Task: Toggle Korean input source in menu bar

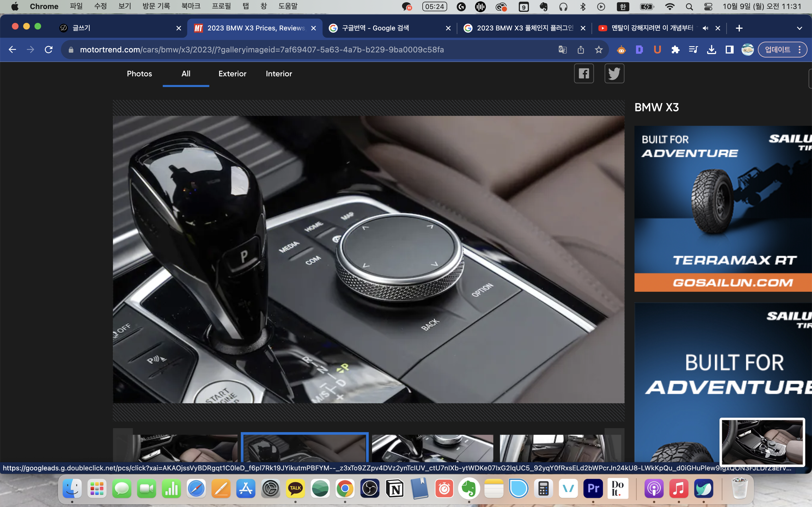Action: click(623, 7)
